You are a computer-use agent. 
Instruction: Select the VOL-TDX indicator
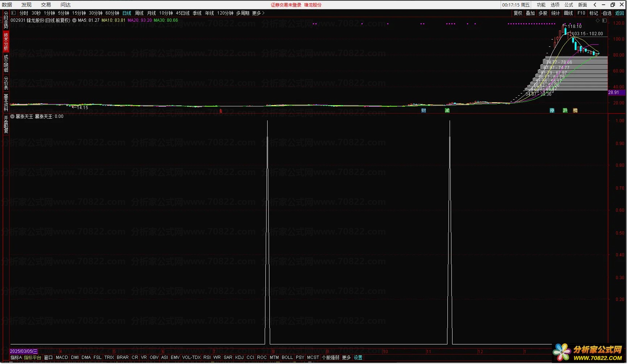[191, 357]
